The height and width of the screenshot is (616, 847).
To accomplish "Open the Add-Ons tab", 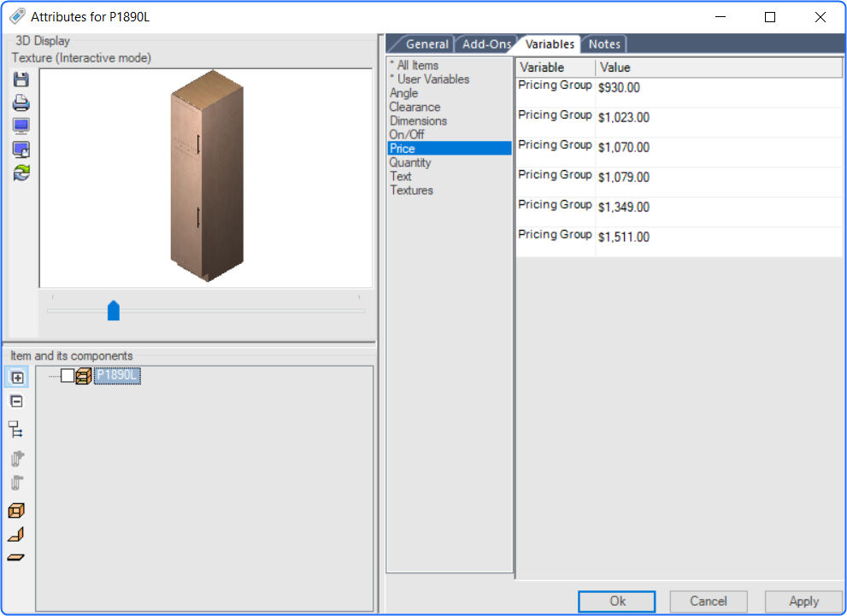I will [x=486, y=44].
